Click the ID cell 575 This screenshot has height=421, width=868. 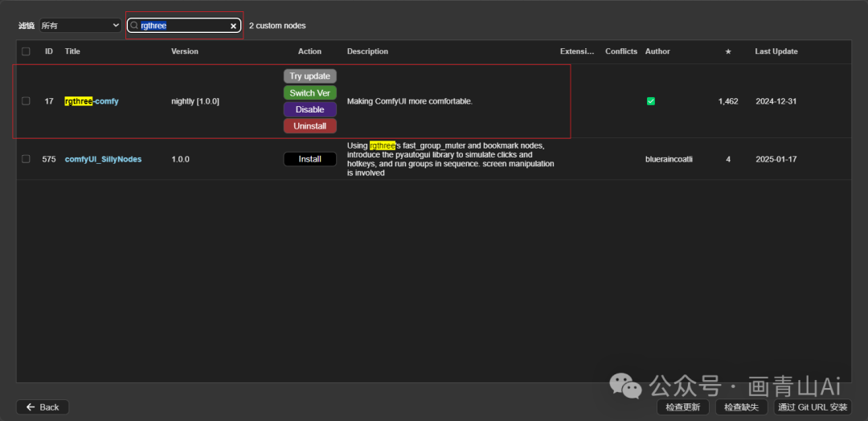(x=49, y=159)
